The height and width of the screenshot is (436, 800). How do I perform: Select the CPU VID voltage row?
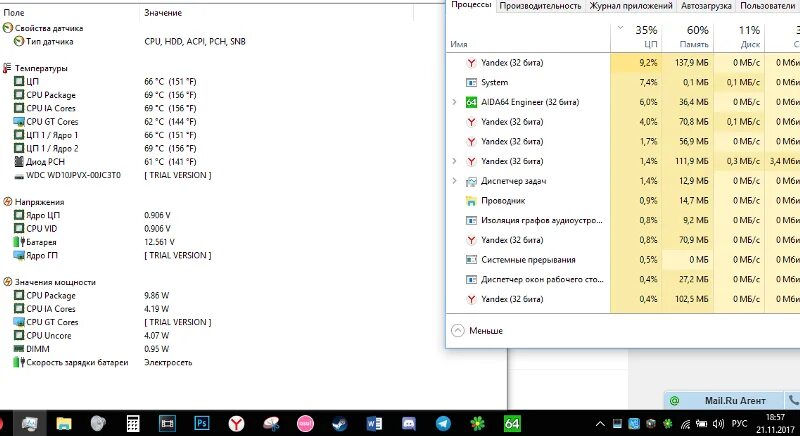(92, 228)
